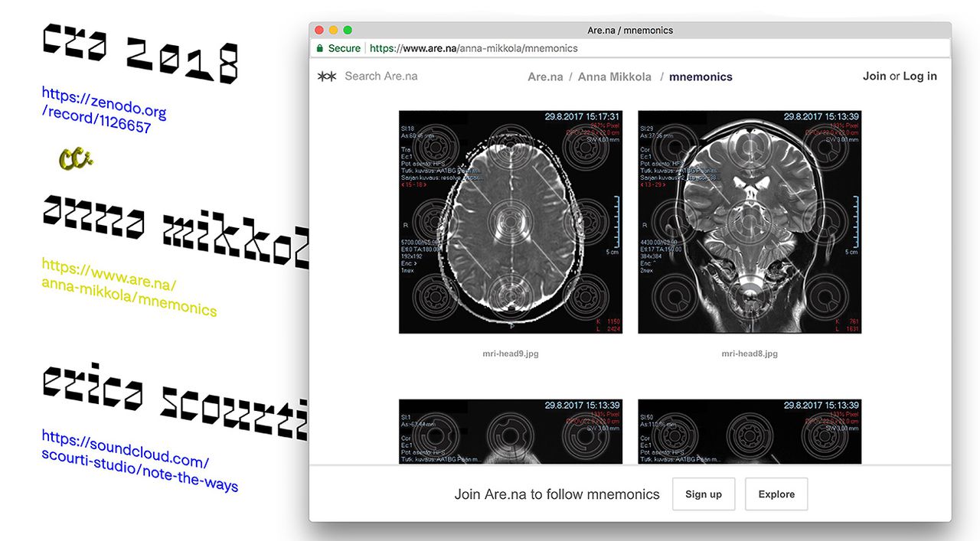
Task: Open the zenodo.org record link
Action: (x=103, y=109)
